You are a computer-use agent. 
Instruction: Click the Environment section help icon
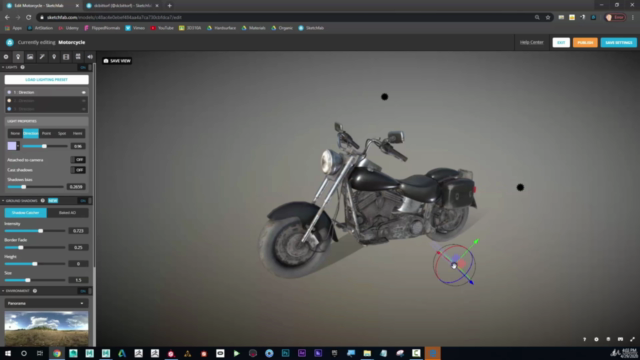click(35, 291)
